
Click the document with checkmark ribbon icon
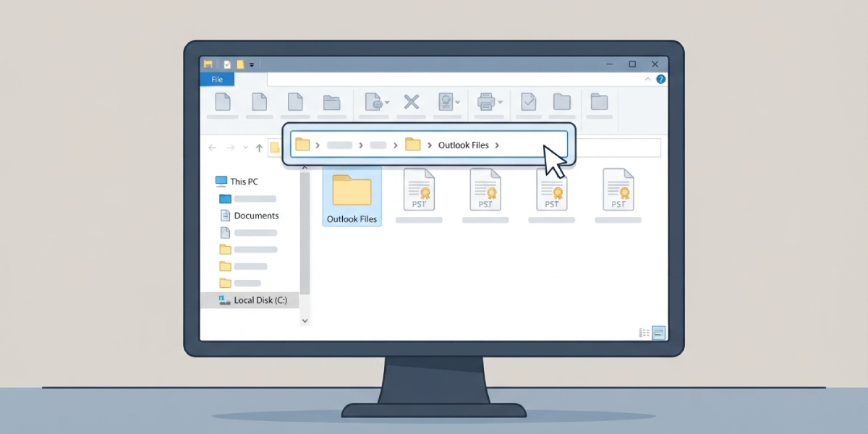coord(529,102)
